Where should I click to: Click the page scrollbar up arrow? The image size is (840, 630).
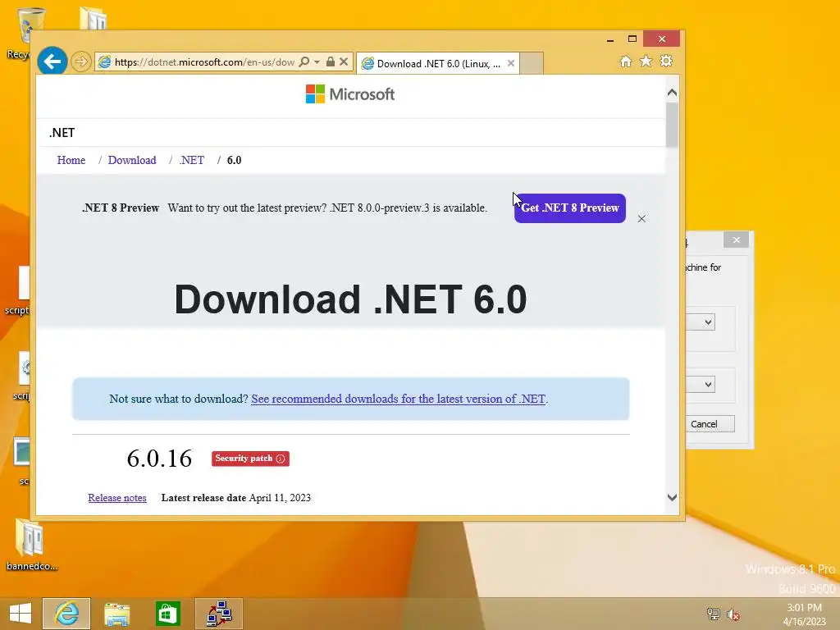point(673,93)
